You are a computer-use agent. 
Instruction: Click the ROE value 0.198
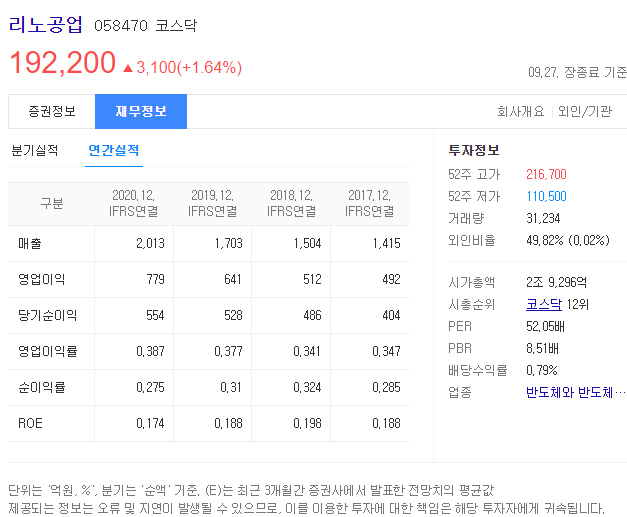(307, 423)
